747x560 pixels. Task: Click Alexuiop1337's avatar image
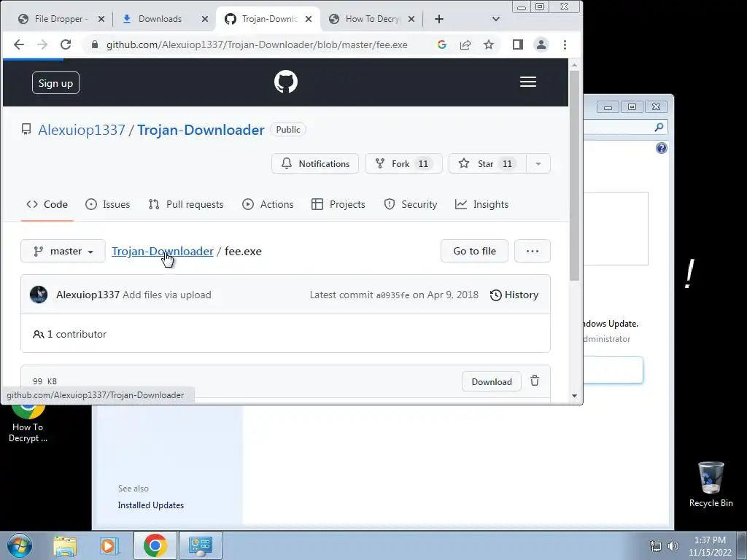pyautogui.click(x=39, y=295)
